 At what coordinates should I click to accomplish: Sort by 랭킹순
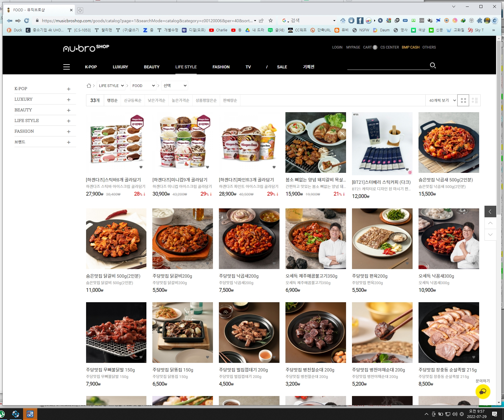pos(112,100)
